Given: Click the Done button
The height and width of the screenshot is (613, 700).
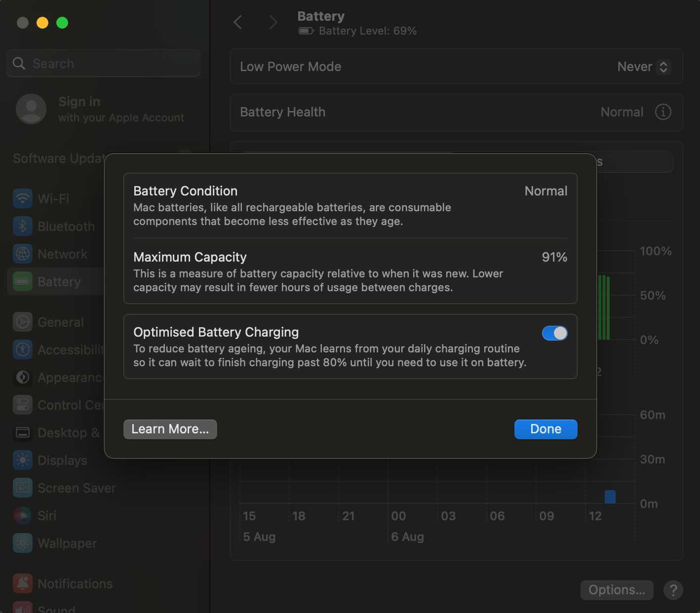Looking at the screenshot, I should coord(545,429).
